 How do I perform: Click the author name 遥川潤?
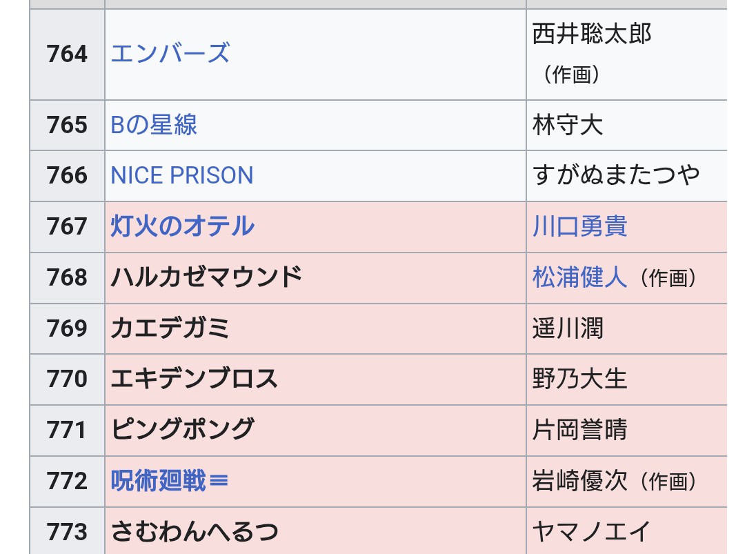pyautogui.click(x=568, y=328)
